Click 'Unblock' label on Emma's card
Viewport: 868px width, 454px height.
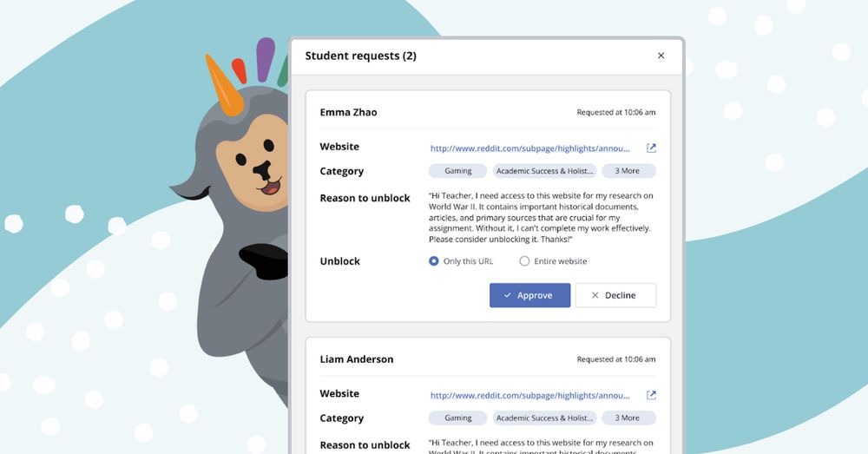coord(340,261)
